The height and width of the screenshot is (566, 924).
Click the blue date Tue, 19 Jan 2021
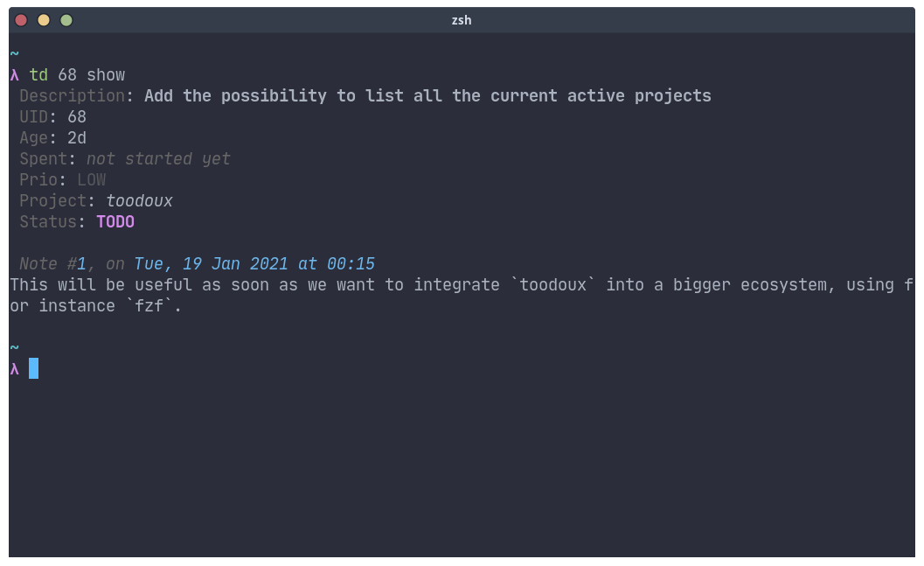pos(211,263)
